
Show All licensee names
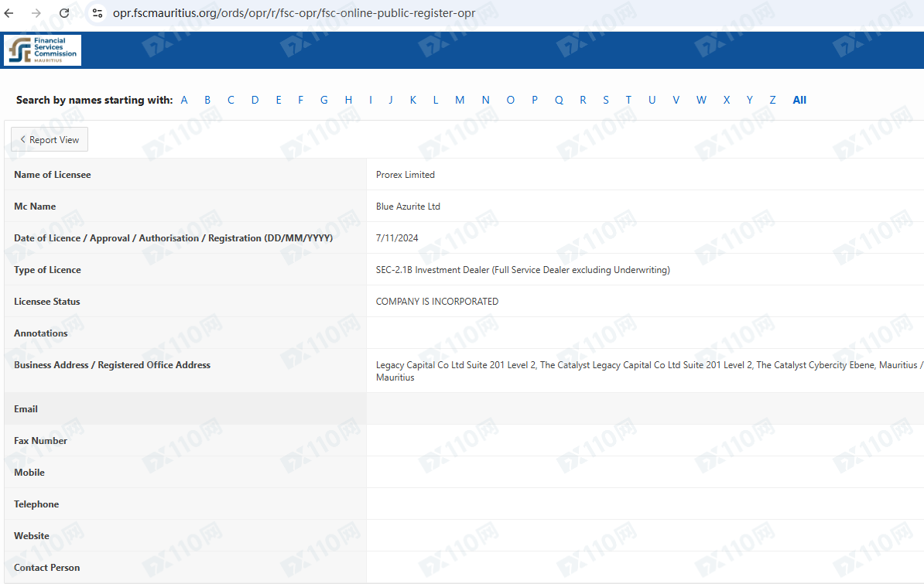click(799, 101)
